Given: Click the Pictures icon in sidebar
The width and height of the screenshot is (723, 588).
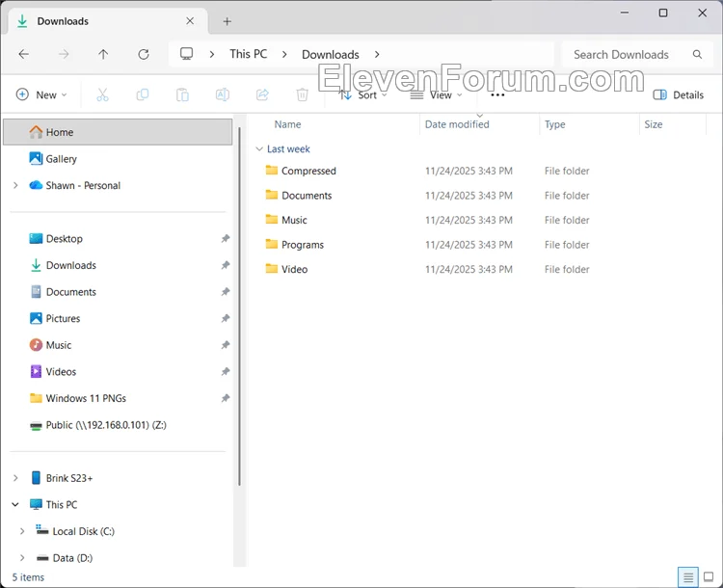Looking at the screenshot, I should pos(36,318).
